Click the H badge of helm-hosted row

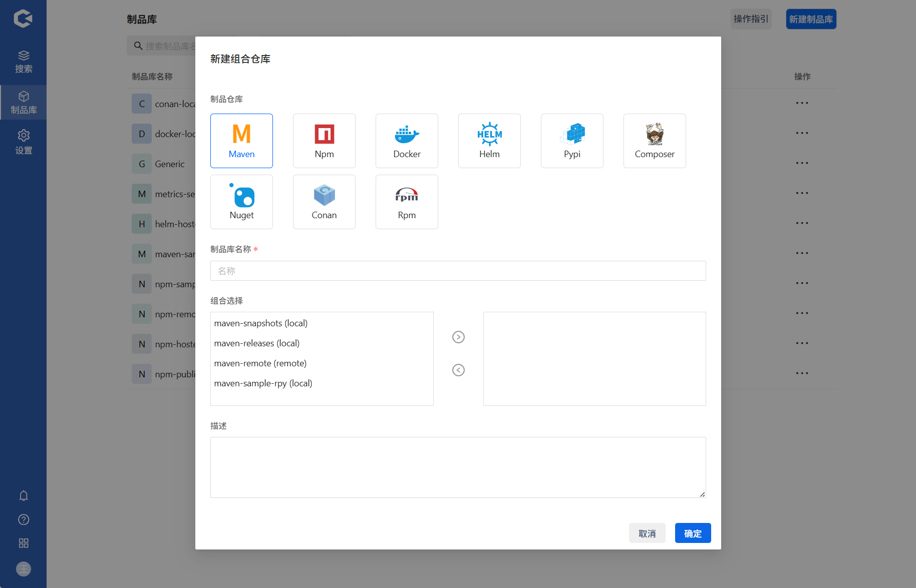tap(142, 224)
